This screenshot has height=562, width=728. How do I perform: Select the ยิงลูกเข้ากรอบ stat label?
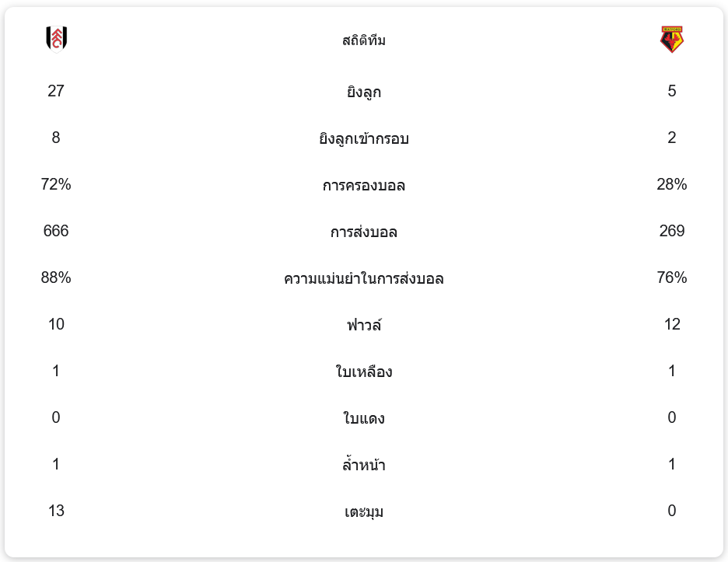[x=364, y=139]
